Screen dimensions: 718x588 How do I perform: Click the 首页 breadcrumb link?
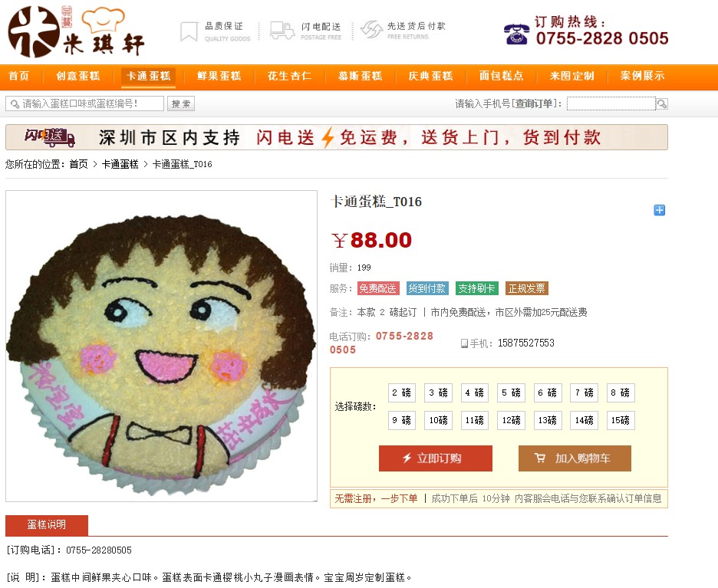pyautogui.click(x=79, y=164)
